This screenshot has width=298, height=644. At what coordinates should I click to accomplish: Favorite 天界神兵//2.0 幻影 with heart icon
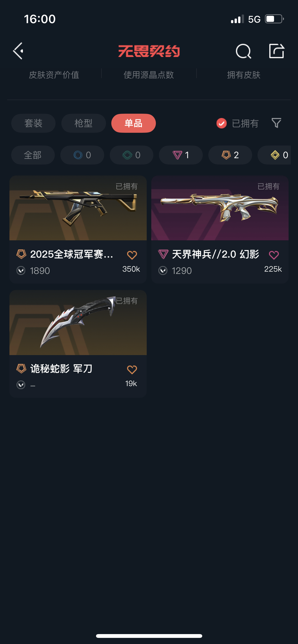[274, 255]
